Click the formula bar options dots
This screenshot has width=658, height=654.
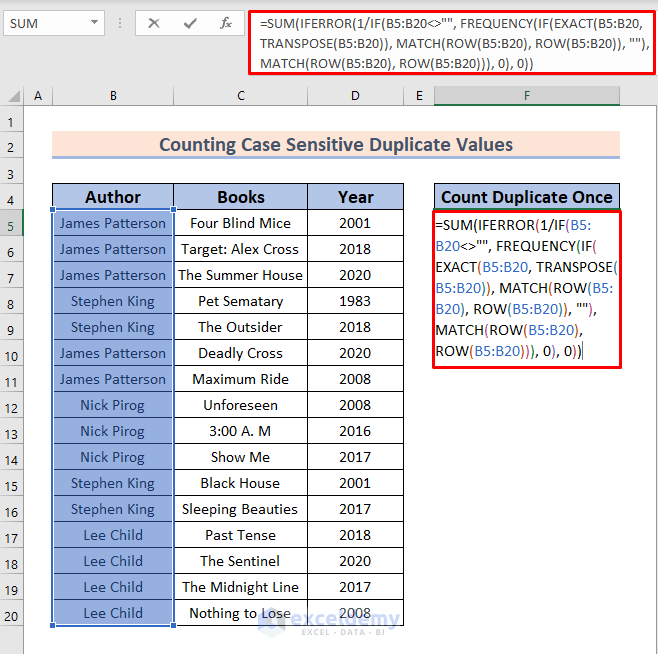(120, 23)
